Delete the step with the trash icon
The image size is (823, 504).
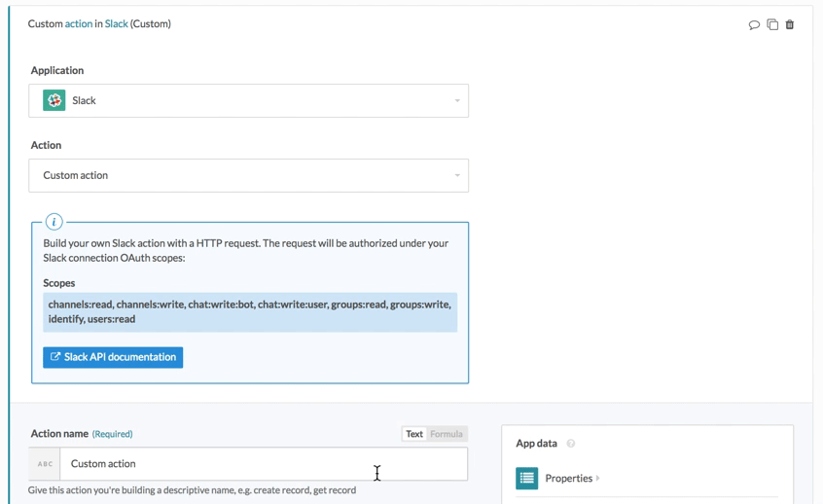tap(790, 24)
